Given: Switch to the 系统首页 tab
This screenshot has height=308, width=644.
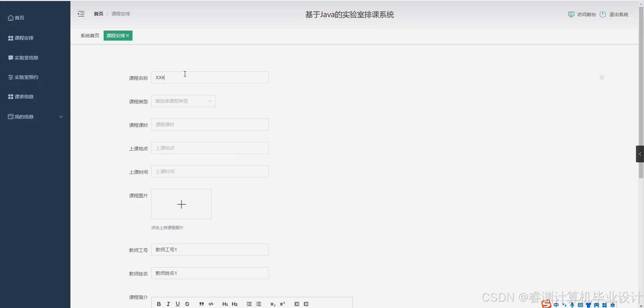Looking at the screenshot, I should (90, 35).
